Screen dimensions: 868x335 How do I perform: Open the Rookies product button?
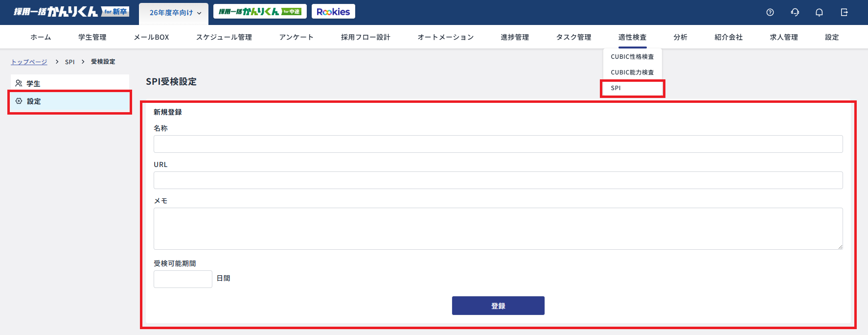coord(333,11)
